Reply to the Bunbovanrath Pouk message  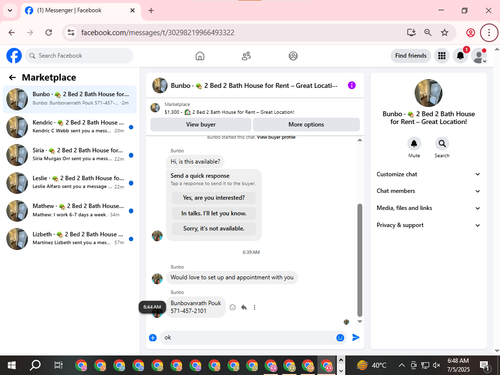tap(244, 307)
